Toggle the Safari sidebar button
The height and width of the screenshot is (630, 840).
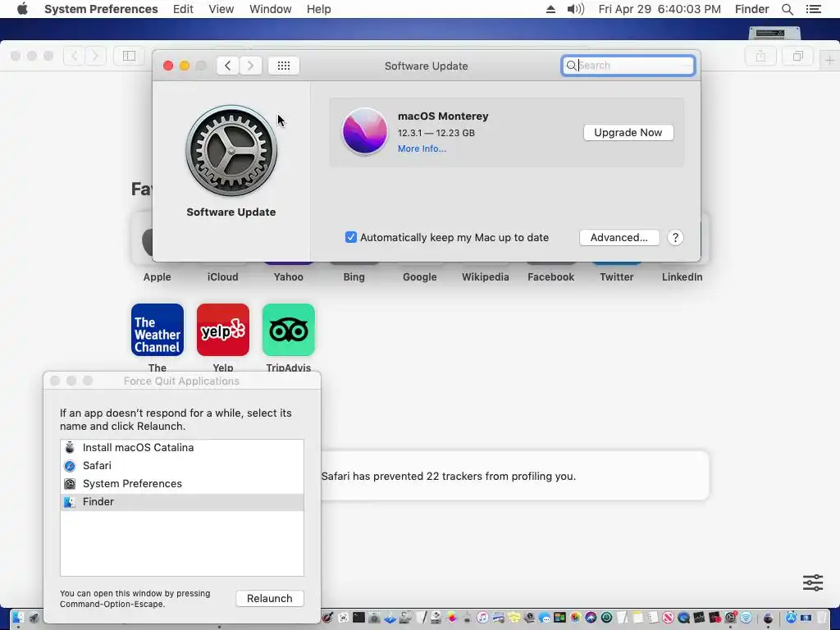pyautogui.click(x=129, y=56)
